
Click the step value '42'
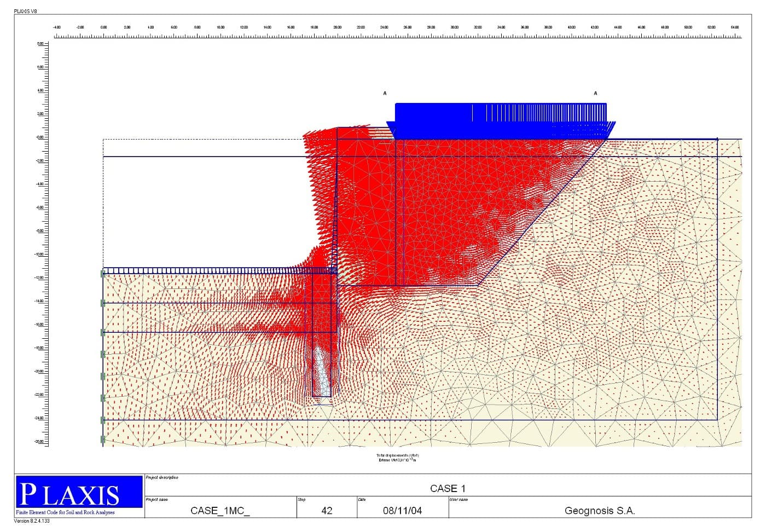(x=327, y=511)
